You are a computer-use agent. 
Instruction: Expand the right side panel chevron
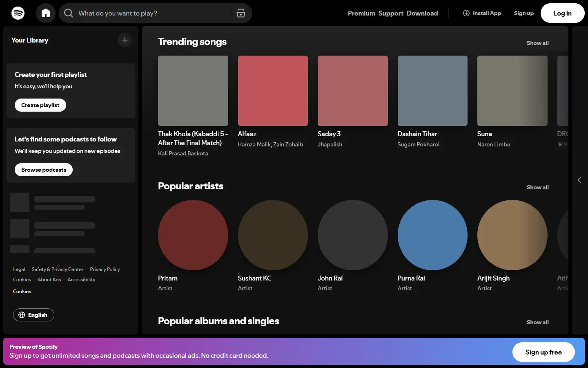579,180
